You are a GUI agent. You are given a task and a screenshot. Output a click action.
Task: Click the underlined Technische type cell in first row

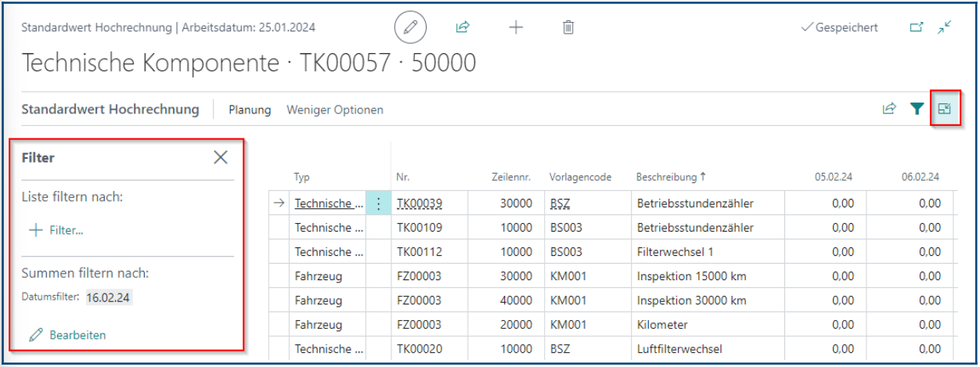[329, 203]
